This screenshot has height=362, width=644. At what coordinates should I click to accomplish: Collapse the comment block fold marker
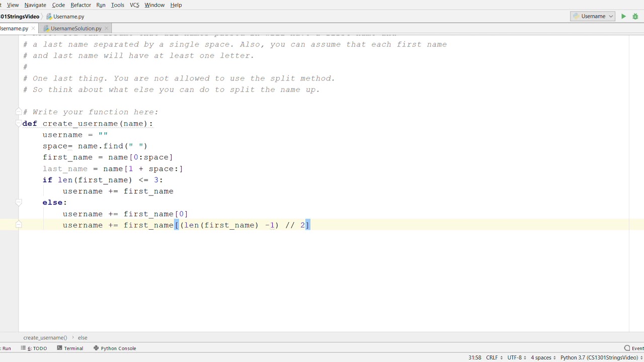(19, 112)
